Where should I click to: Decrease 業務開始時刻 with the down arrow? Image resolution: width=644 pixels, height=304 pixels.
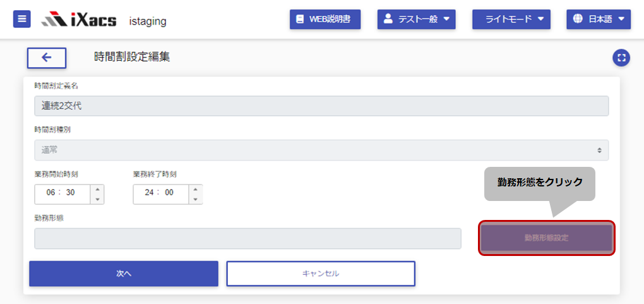point(97,199)
